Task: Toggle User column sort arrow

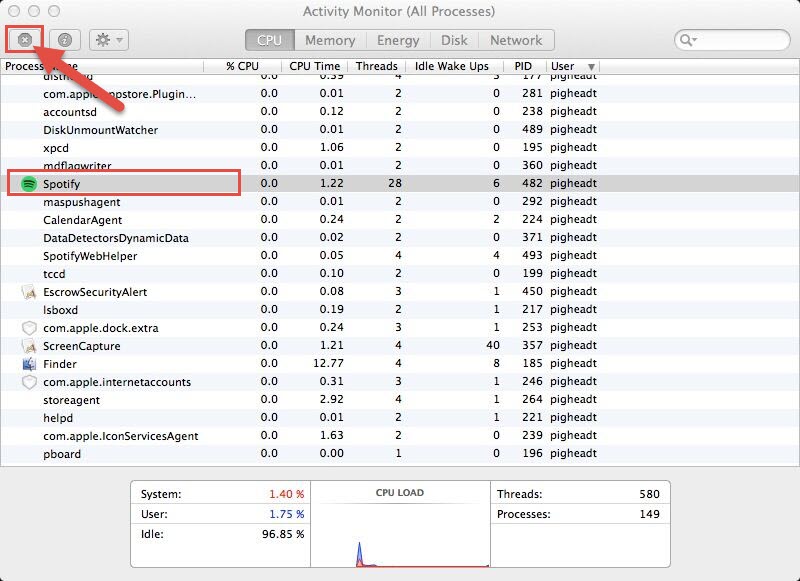Action: pos(591,67)
